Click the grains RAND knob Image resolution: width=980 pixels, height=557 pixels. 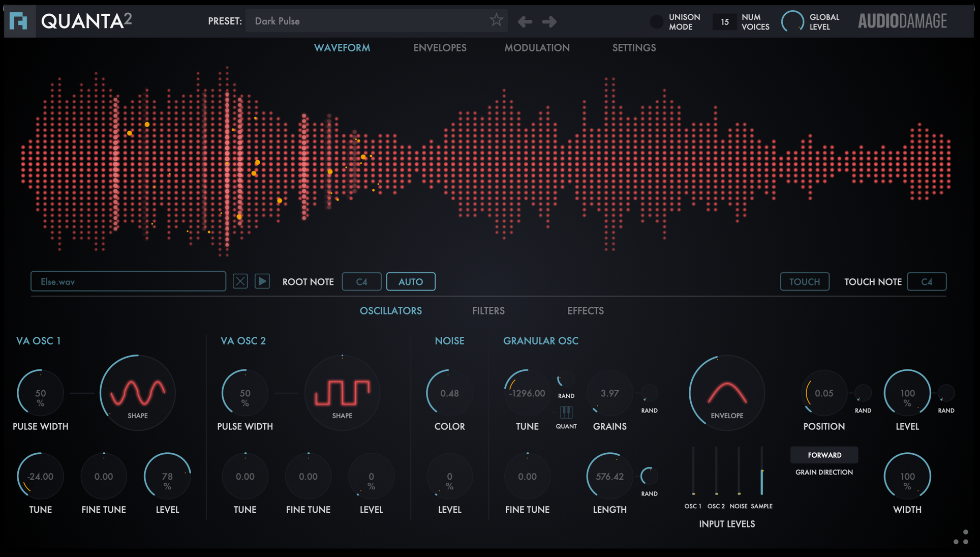point(649,393)
